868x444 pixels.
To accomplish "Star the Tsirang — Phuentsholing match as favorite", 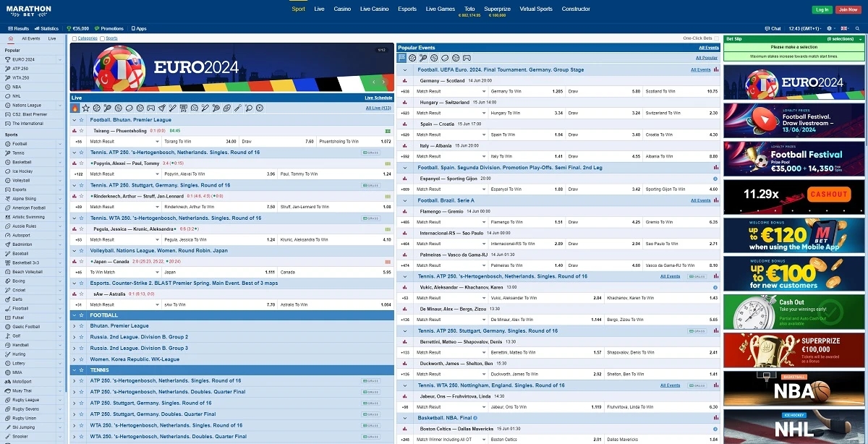I will click(x=81, y=131).
